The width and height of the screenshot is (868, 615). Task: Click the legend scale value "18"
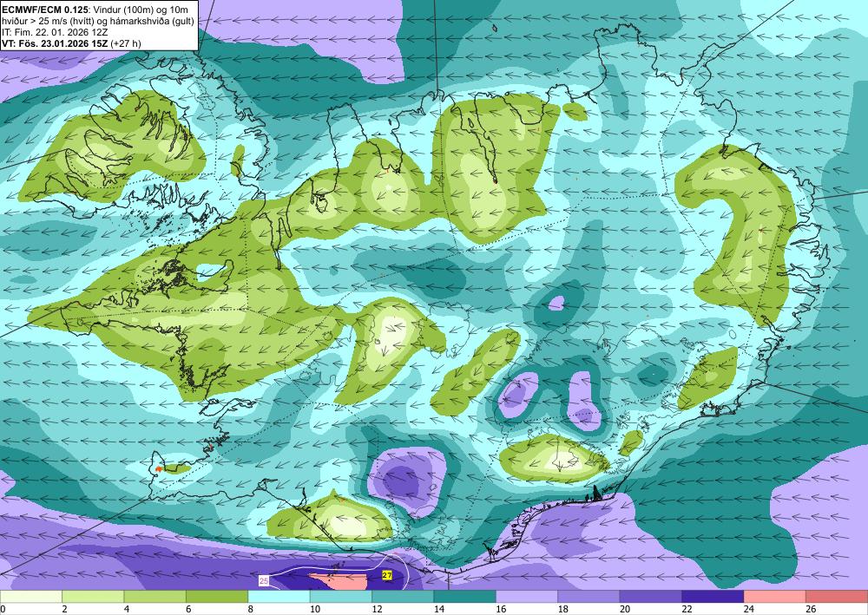click(563, 609)
